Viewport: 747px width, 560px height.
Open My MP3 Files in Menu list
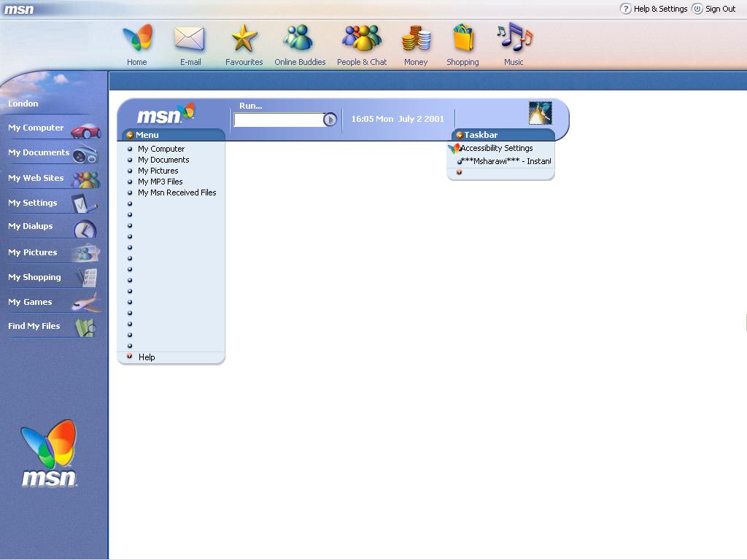click(160, 182)
